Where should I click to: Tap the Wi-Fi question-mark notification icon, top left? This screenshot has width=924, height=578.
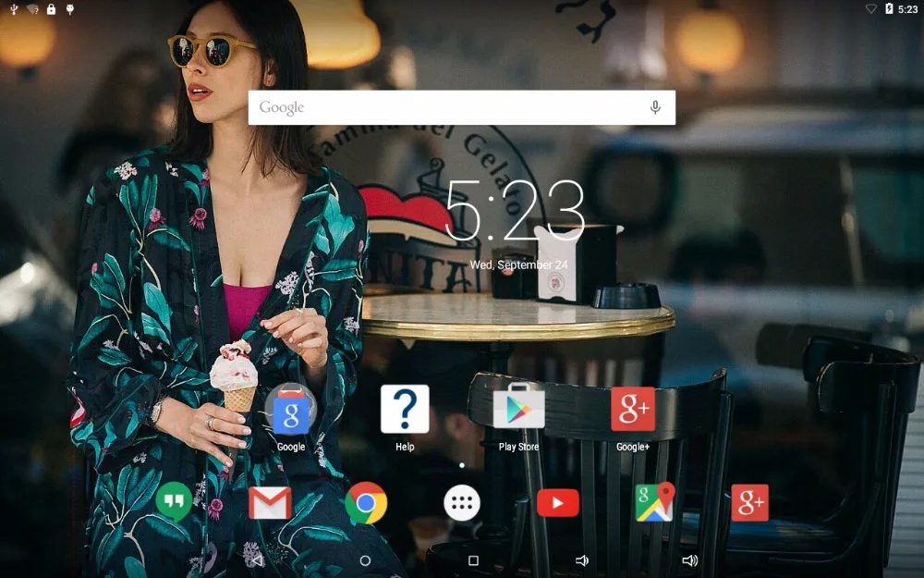(33, 9)
